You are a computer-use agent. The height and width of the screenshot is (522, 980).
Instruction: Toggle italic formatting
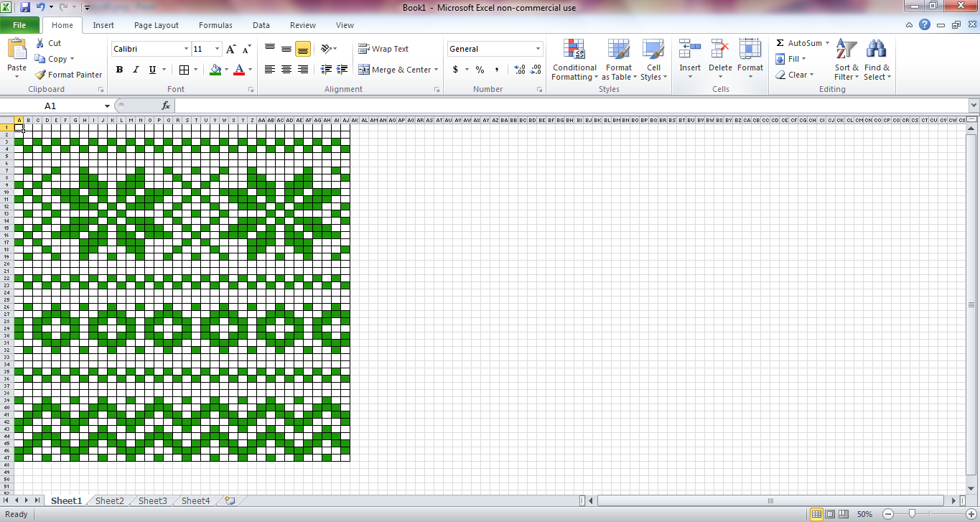click(x=135, y=70)
